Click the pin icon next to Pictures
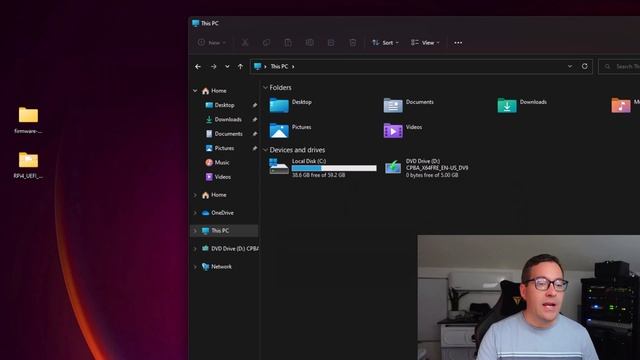 (255, 148)
